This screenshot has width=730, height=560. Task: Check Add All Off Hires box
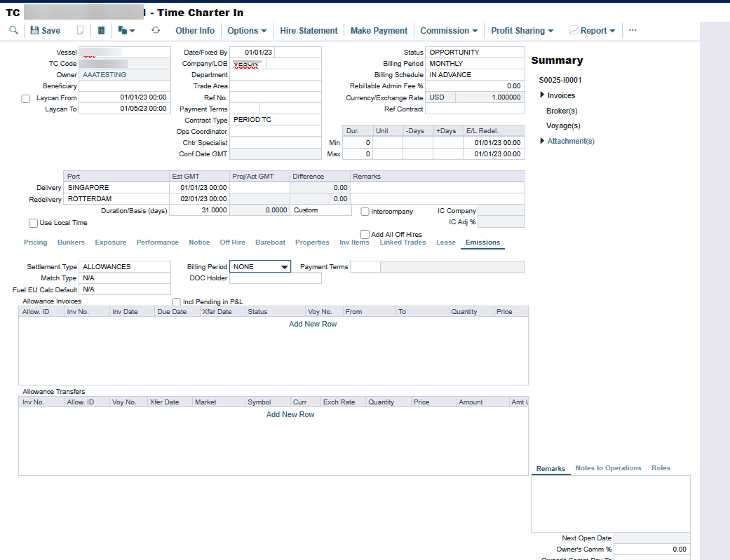(365, 234)
